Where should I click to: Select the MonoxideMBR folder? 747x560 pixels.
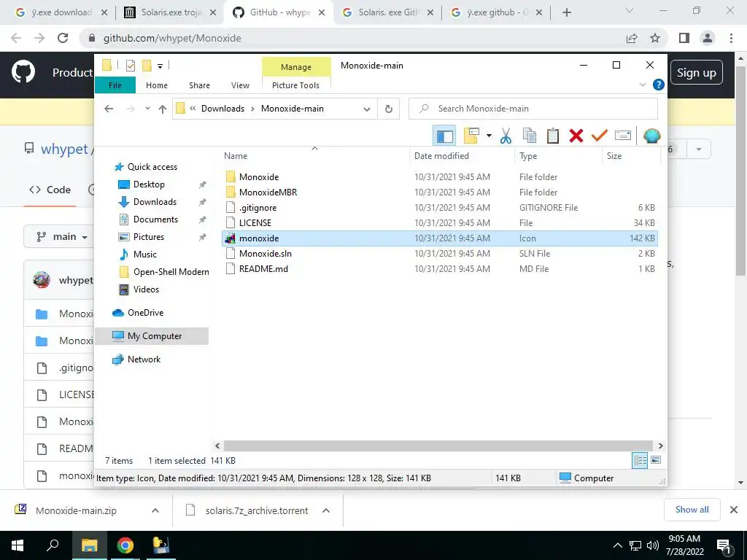tap(268, 192)
